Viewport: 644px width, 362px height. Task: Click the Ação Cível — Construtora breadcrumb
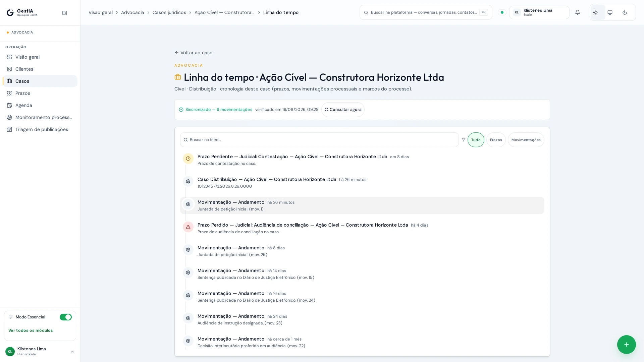(x=224, y=12)
